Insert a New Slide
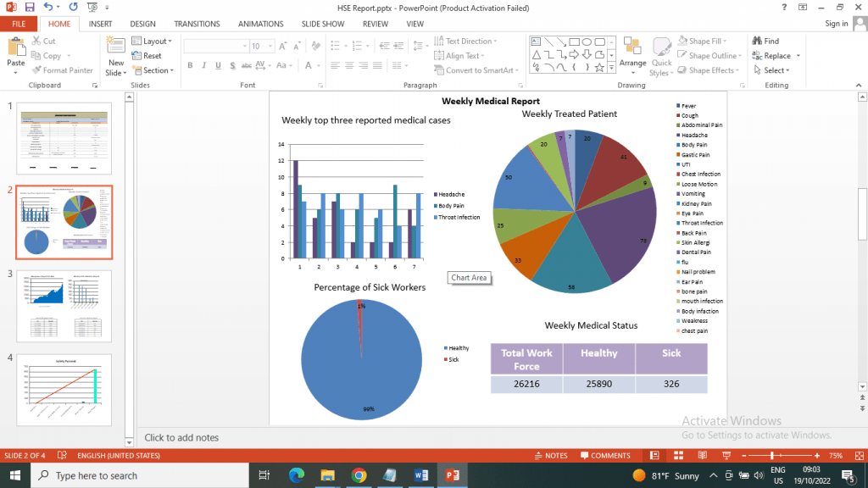Viewport: 868px width, 488px height. 115,58
